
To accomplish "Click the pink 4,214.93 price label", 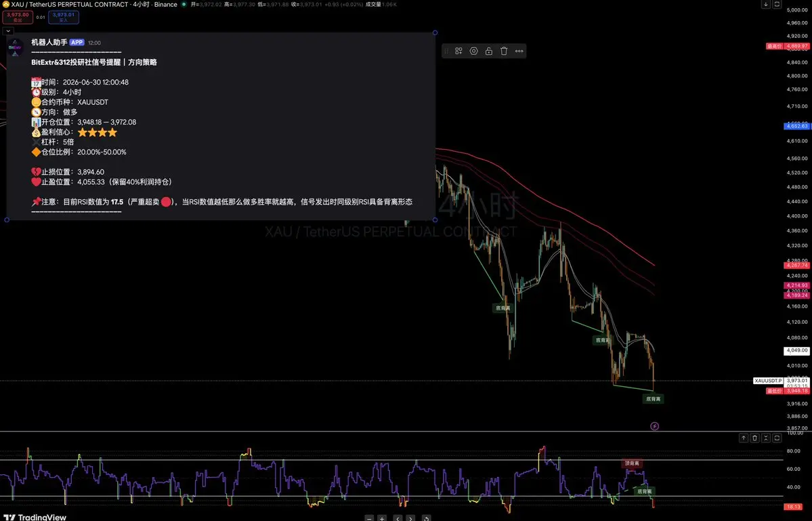I will coord(796,285).
